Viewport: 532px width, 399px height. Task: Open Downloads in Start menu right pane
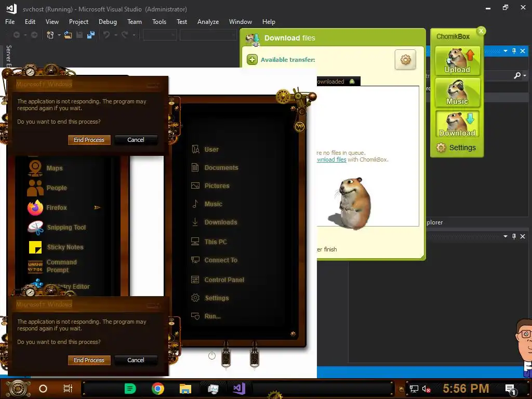tap(214, 222)
